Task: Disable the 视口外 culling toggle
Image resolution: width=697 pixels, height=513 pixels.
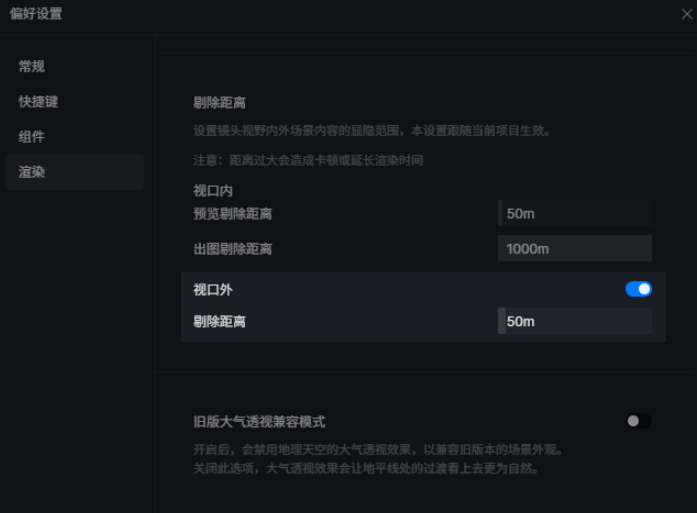Action: coord(638,289)
